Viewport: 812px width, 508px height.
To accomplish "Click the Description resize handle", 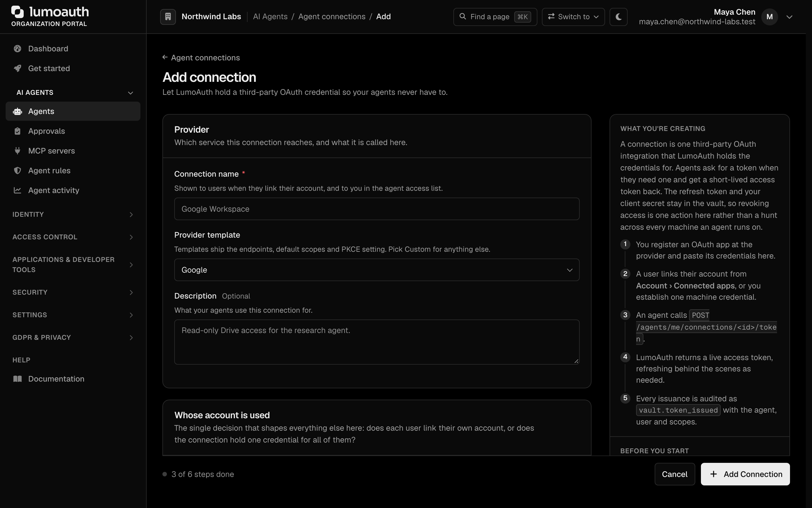I will click(x=576, y=361).
